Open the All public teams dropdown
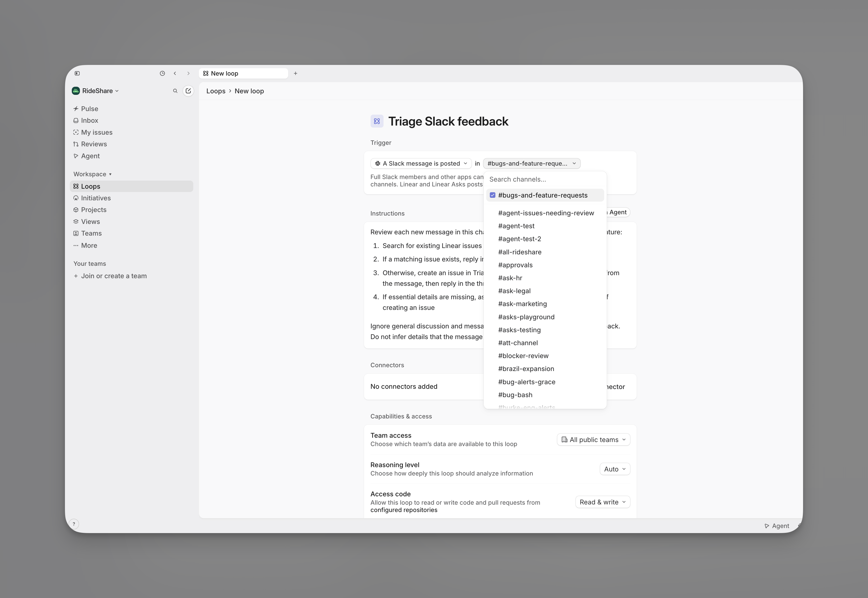 [593, 440]
